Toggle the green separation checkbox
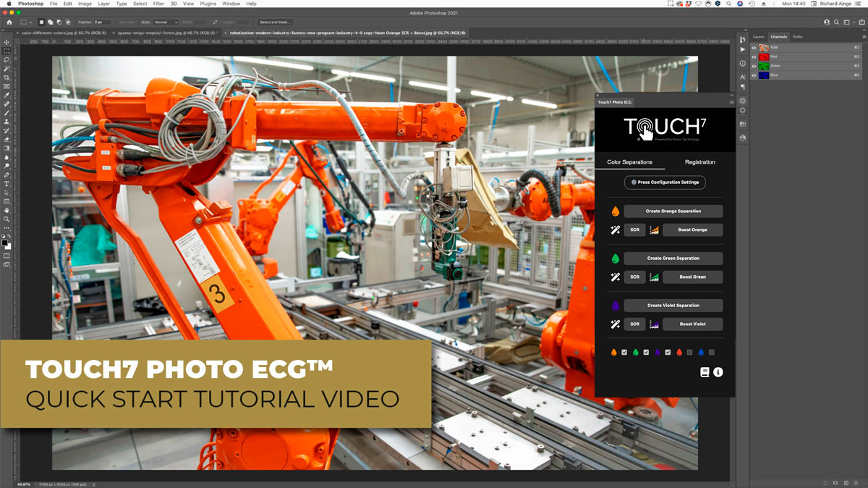Image resolution: width=868 pixels, height=488 pixels. click(646, 353)
